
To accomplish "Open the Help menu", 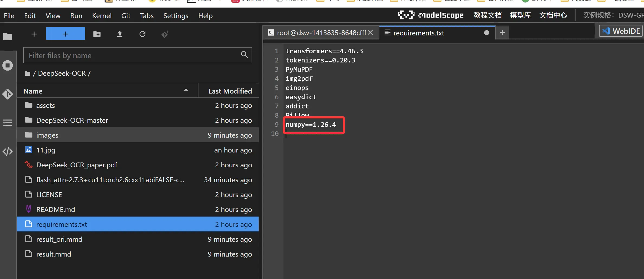I will [x=205, y=16].
